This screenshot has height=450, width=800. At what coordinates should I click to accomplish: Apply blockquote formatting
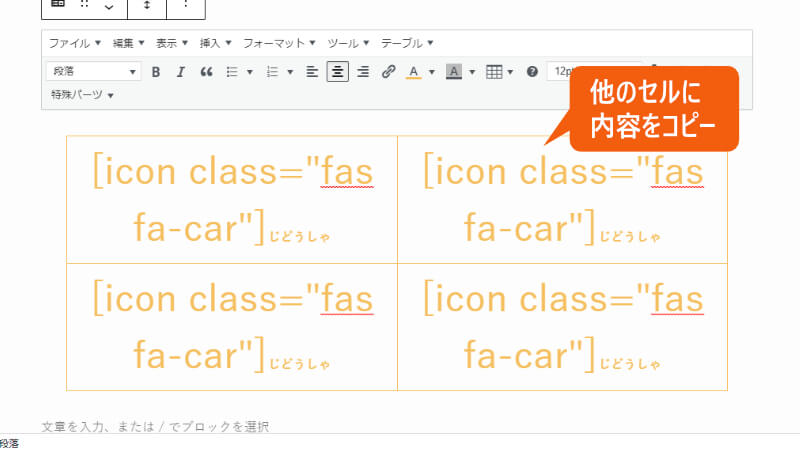[x=206, y=72]
